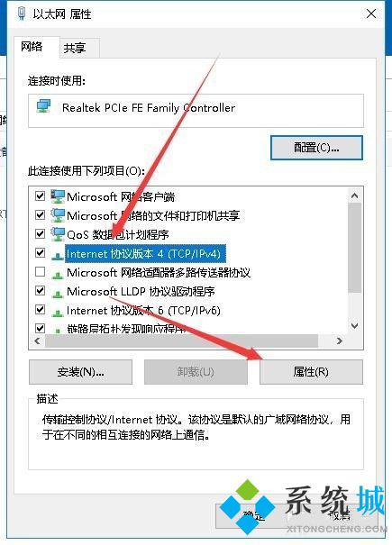The height and width of the screenshot is (545, 392).
Task: Switch to the 共享 tab
Action: 75,48
